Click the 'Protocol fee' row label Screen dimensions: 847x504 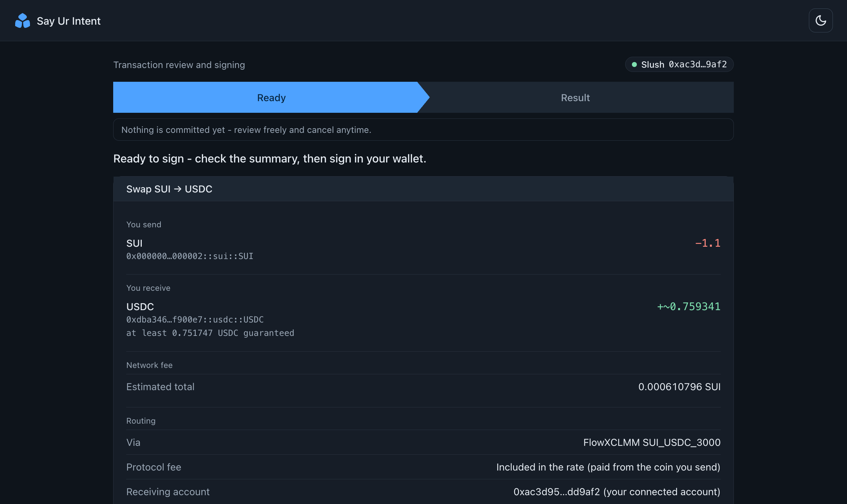point(154,467)
